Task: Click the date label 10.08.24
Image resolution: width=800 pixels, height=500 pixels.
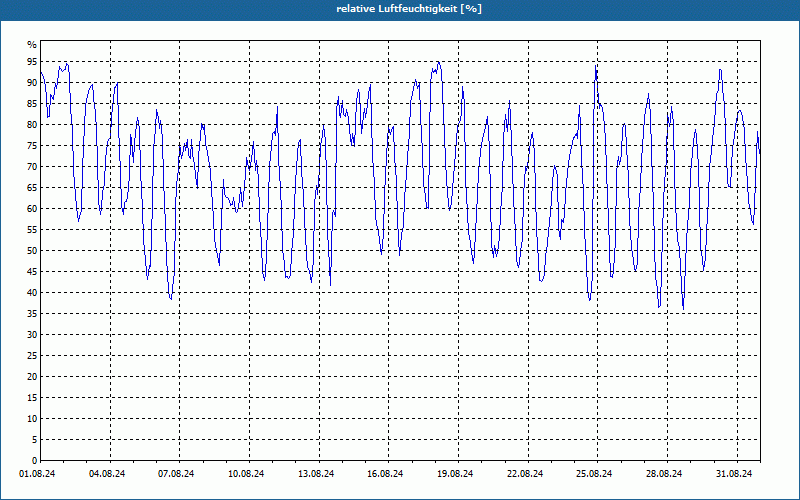Action: (246, 474)
